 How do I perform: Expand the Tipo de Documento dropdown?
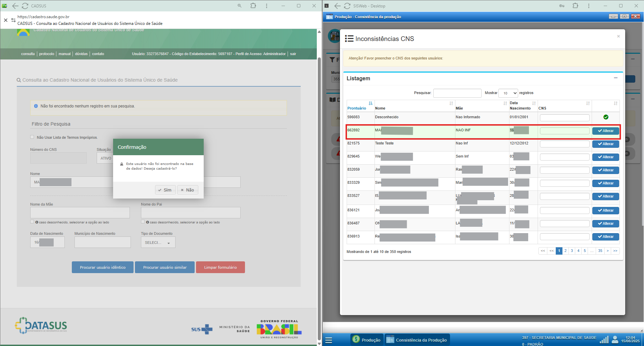[x=158, y=243]
